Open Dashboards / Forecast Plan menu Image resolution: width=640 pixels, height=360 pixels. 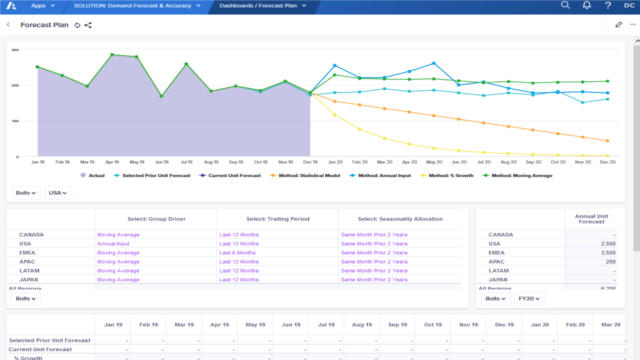262,6
